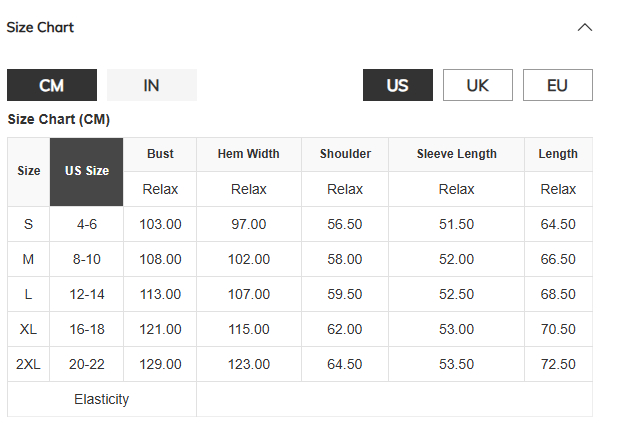The image size is (629, 425).
Task: Click the Length column header
Action: click(558, 154)
